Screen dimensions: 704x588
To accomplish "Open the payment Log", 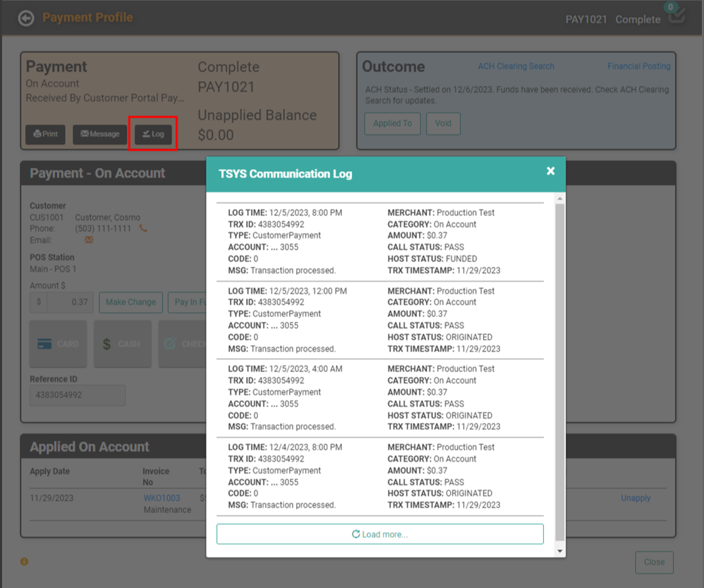I will coord(153,134).
